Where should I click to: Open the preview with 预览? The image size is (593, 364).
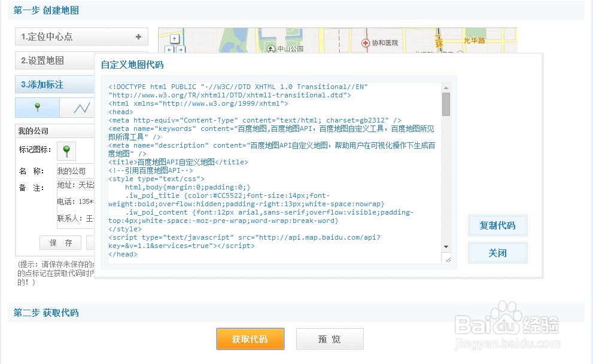click(330, 339)
